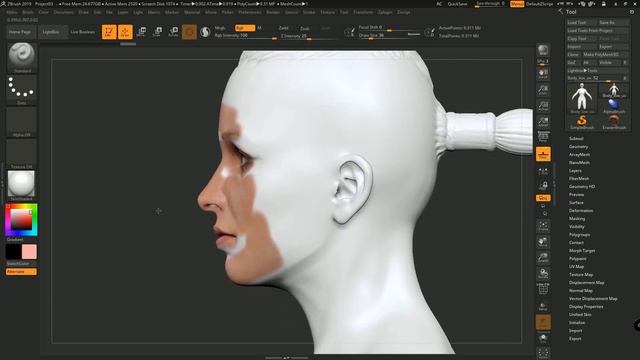Click the orange gizmo 3D toggle icon
This screenshot has width=640, height=360.
(189, 32)
